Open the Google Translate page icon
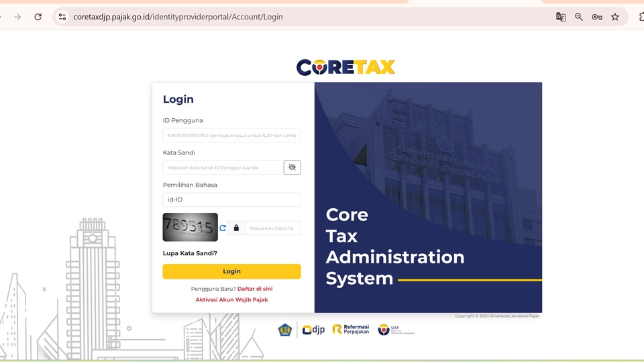 pos(561,17)
